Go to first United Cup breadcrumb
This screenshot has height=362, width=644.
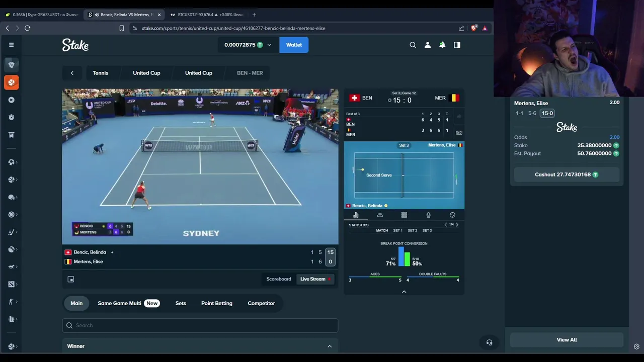(146, 73)
